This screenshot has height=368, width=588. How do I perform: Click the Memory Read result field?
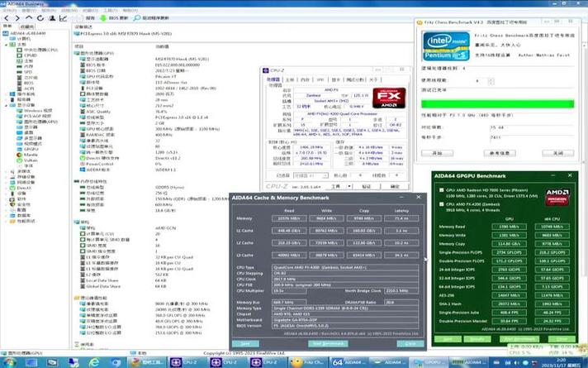[289, 218]
